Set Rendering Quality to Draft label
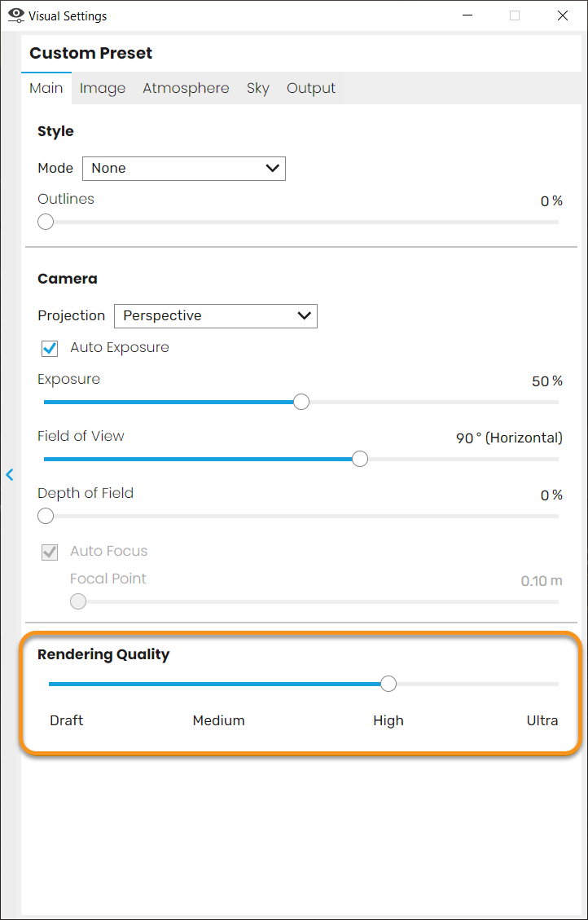This screenshot has width=588, height=920. (x=66, y=720)
